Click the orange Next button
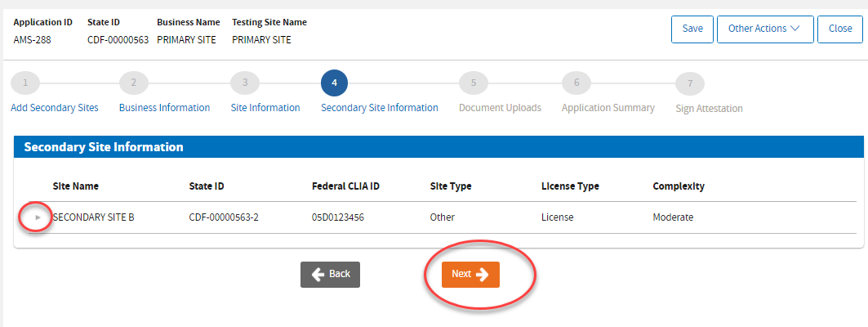Screen dimensions: 868x327 coord(470,275)
